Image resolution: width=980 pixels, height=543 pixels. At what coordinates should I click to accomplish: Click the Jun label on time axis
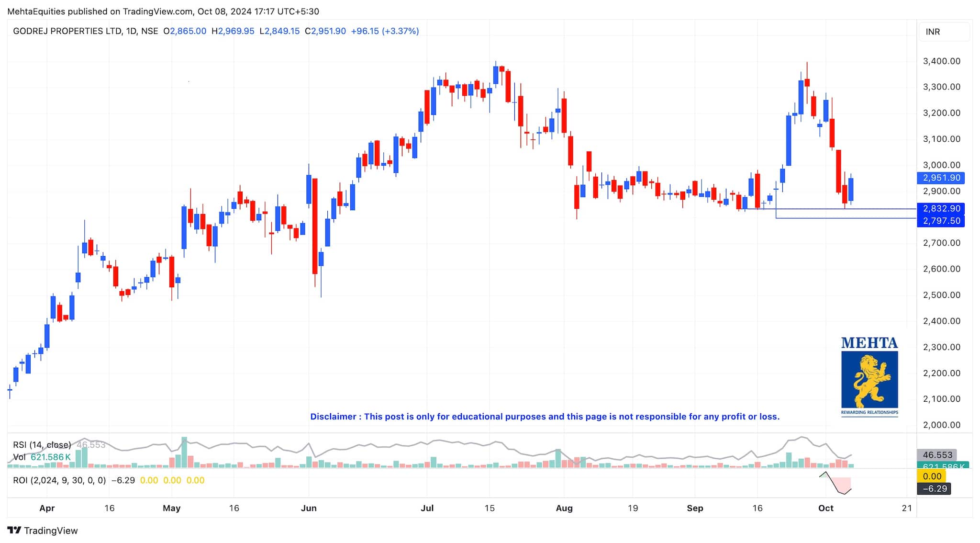click(309, 509)
